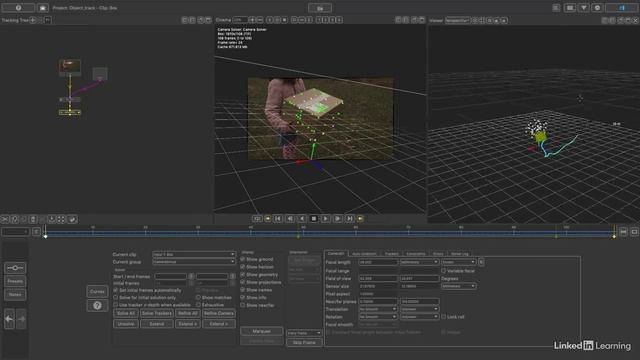Step back one frame
Screen dimensions: 640x360
(290, 219)
